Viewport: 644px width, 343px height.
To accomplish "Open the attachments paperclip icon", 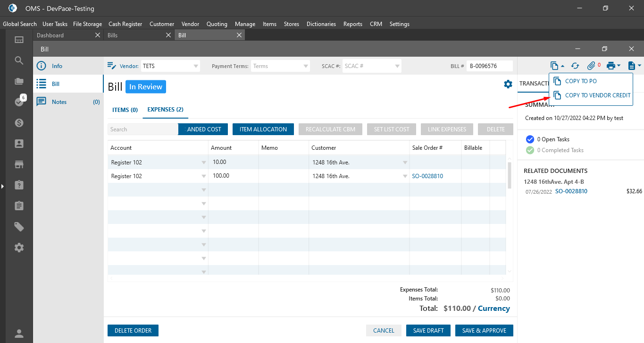I will click(591, 66).
